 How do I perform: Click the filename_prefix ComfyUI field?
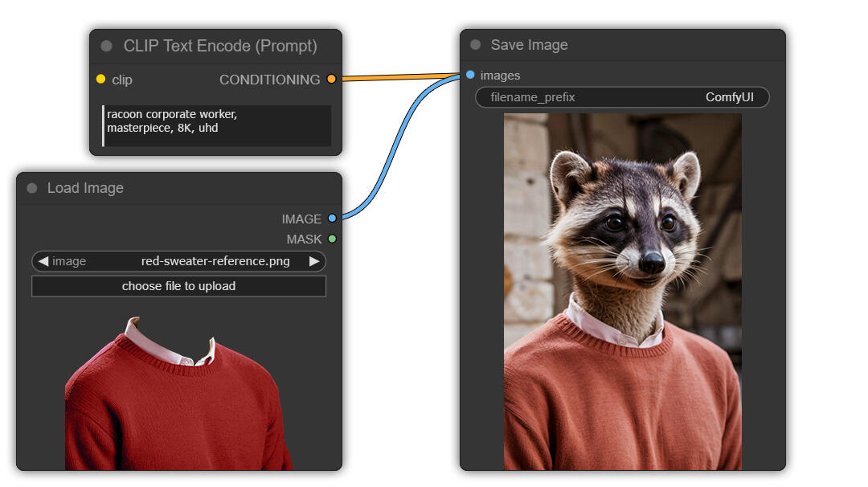tap(622, 97)
